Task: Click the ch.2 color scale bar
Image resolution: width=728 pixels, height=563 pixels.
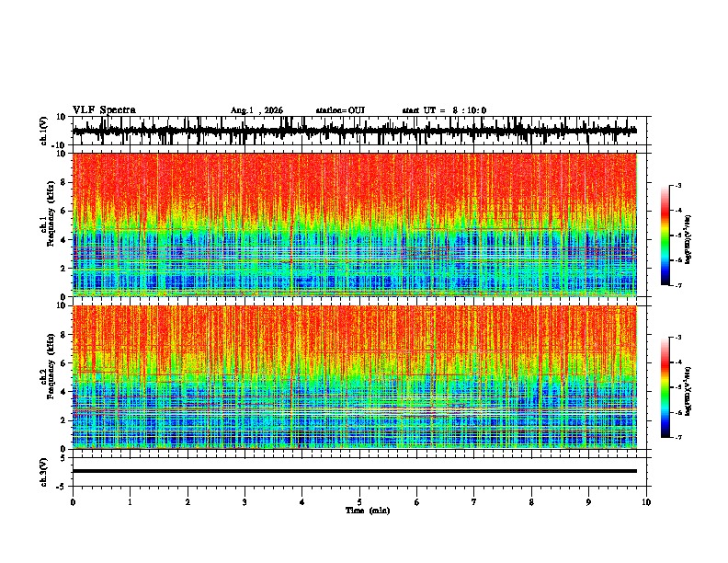Action: point(665,387)
